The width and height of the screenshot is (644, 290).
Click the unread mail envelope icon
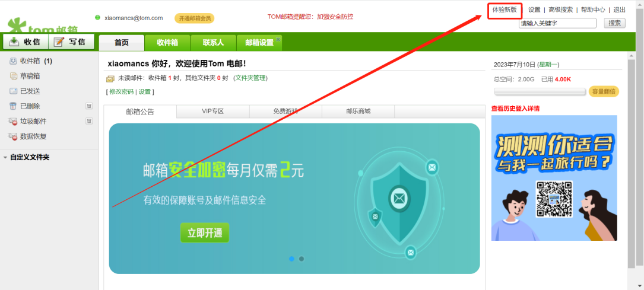point(110,79)
